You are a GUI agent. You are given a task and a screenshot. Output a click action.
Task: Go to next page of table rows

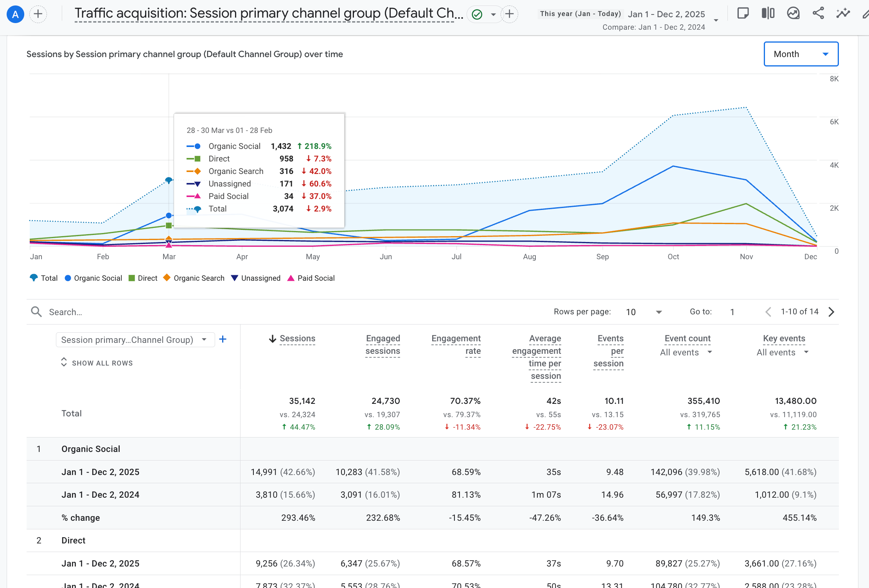[831, 312]
